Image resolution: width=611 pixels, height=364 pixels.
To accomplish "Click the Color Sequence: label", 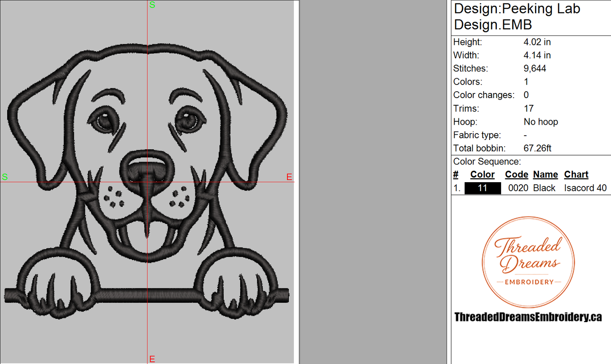I will (x=487, y=161).
